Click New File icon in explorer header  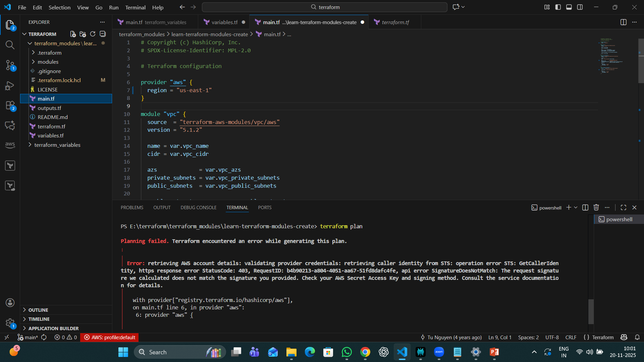tap(73, 34)
